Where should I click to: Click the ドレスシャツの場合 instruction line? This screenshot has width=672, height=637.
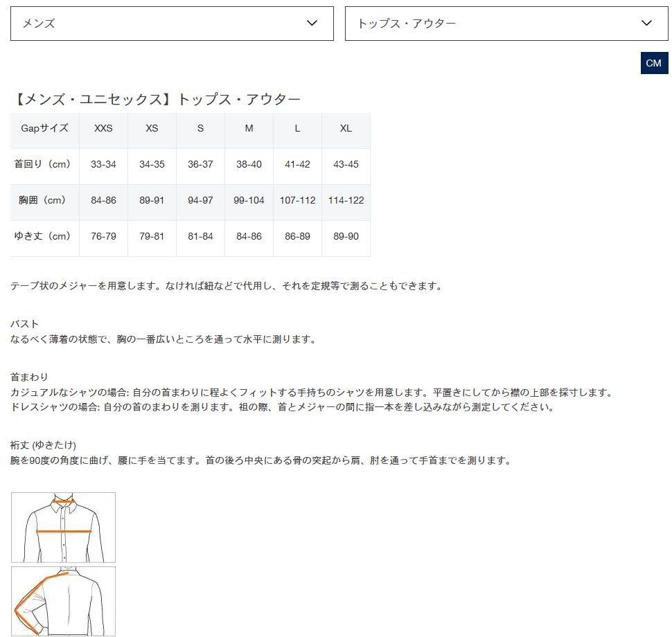coord(283,407)
